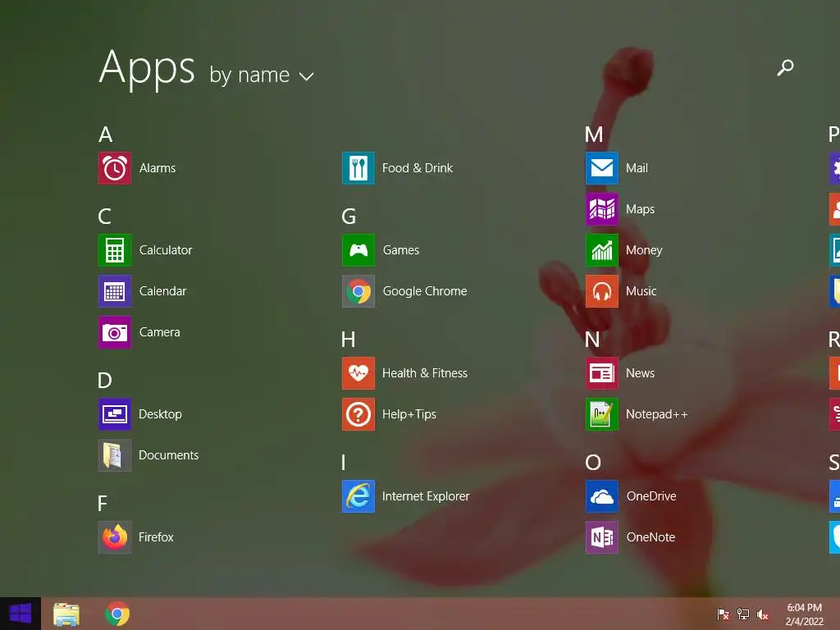Click the letter F group header
This screenshot has height=630, width=840.
pyautogui.click(x=103, y=504)
